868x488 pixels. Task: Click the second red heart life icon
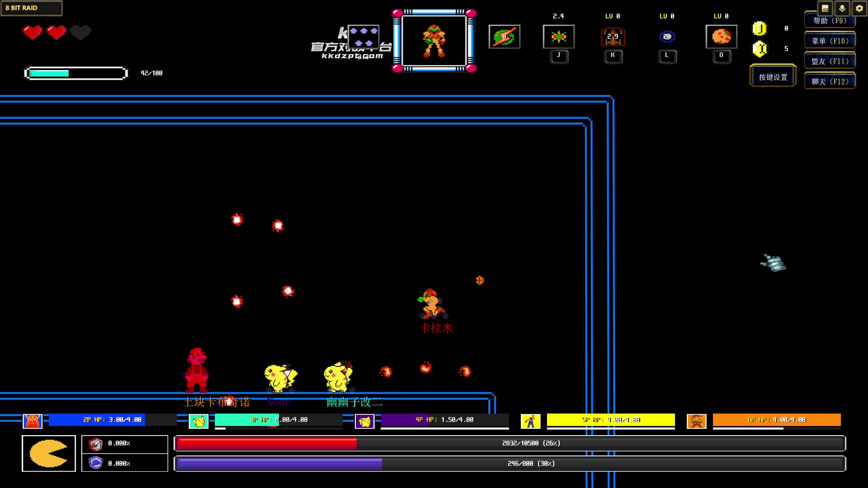click(57, 32)
